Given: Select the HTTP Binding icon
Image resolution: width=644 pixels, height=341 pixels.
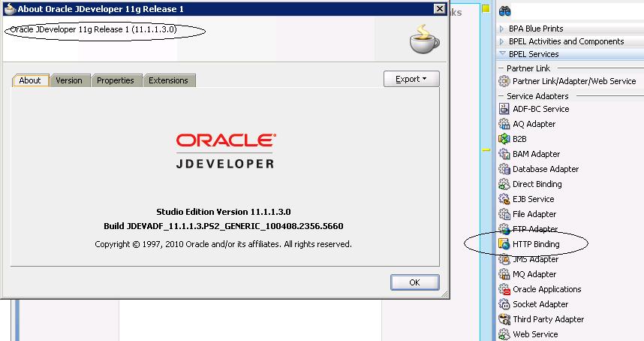Looking at the screenshot, I should click(504, 244).
